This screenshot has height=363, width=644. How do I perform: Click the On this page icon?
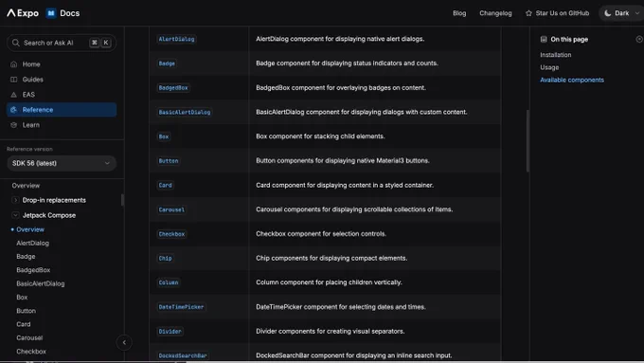[x=544, y=40]
